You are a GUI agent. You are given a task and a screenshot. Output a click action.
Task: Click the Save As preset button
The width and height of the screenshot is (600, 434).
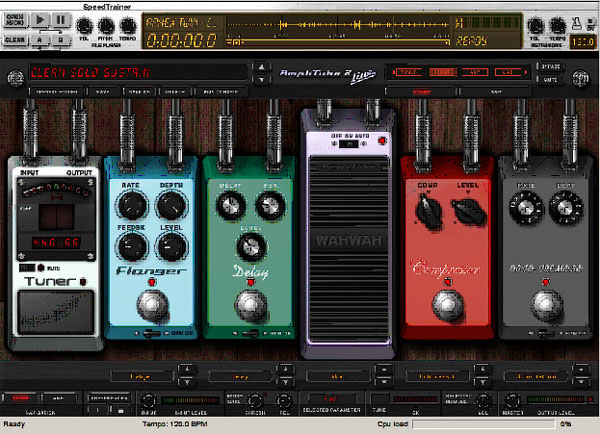139,92
